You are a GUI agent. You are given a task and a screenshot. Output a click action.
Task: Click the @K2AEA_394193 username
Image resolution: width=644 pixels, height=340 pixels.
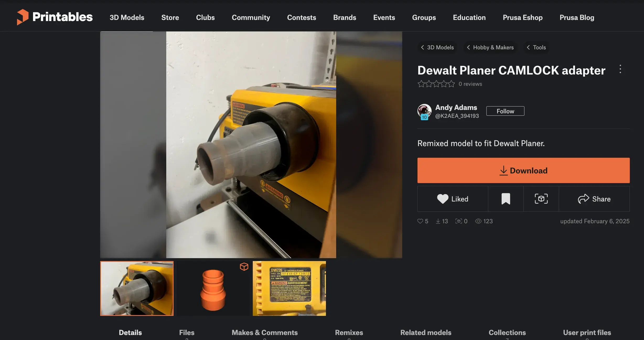pyautogui.click(x=457, y=116)
